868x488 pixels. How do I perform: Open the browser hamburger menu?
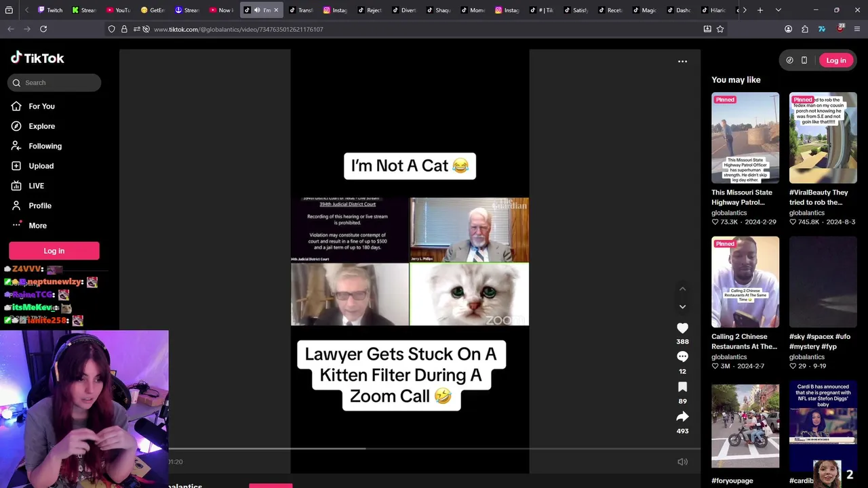coord(857,29)
